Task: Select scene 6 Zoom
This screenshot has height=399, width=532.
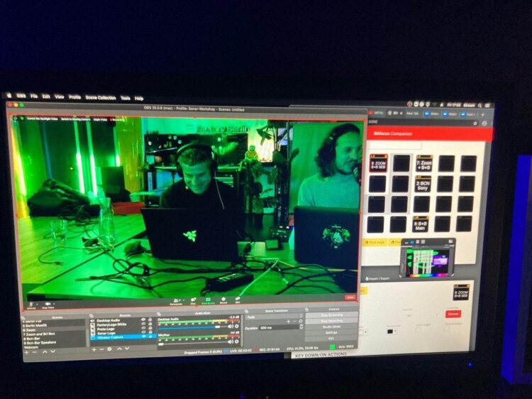Action: click(53, 329)
